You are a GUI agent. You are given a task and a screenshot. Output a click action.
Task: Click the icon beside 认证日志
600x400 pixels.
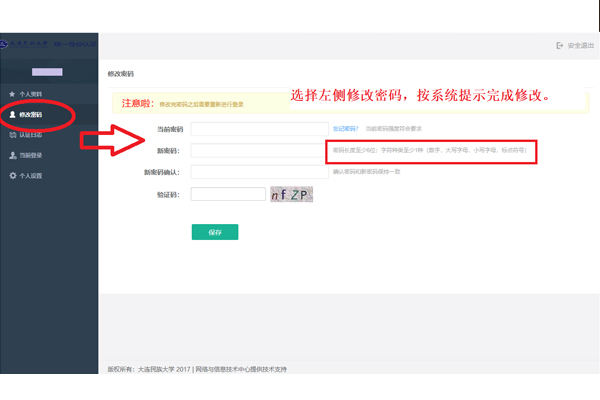[12, 134]
